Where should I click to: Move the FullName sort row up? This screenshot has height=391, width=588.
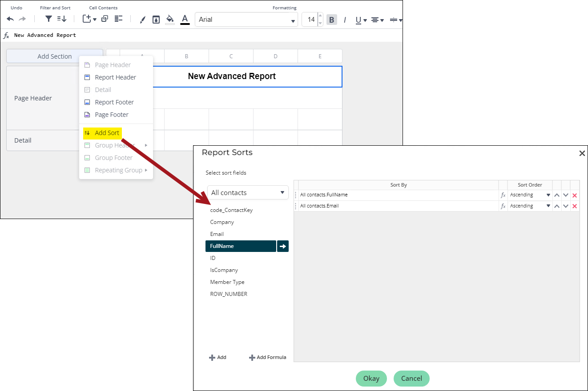point(557,195)
